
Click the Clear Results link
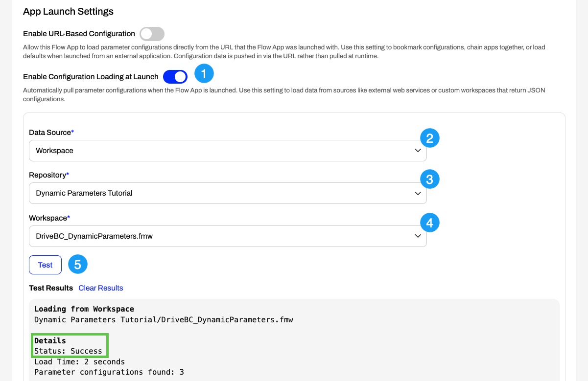(101, 288)
